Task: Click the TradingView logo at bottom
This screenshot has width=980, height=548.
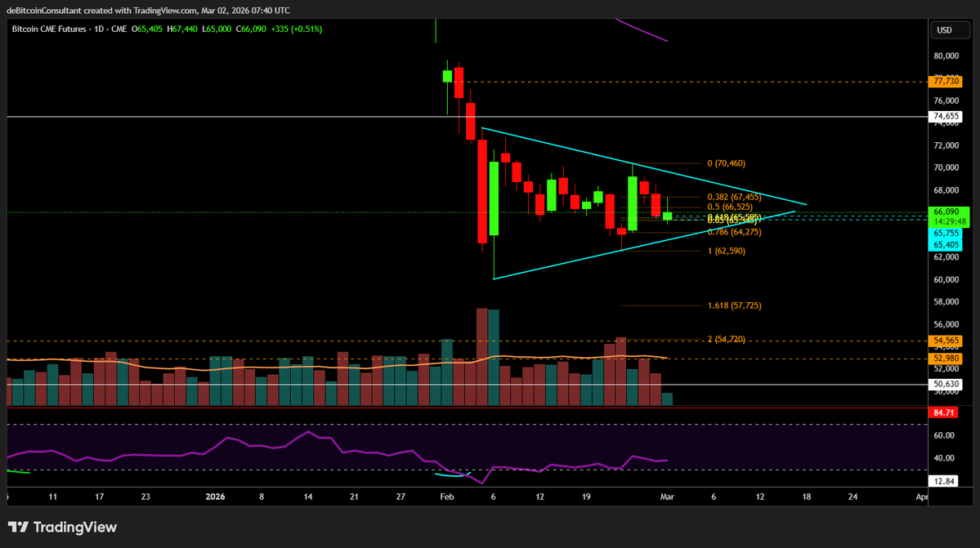Action: pyautogui.click(x=62, y=528)
